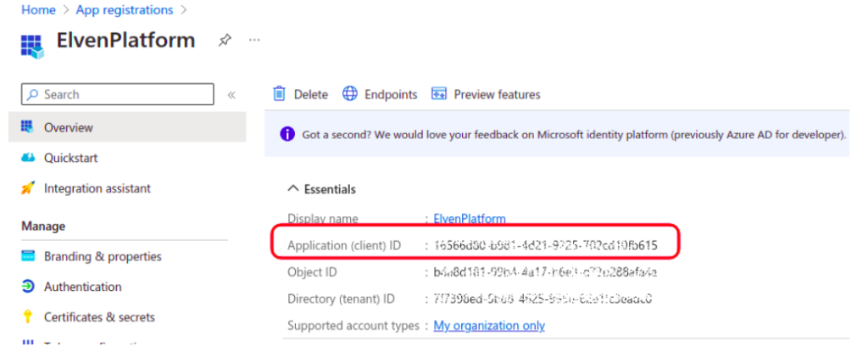Click the Preview features icon
The width and height of the screenshot is (868, 352).
pyautogui.click(x=439, y=94)
